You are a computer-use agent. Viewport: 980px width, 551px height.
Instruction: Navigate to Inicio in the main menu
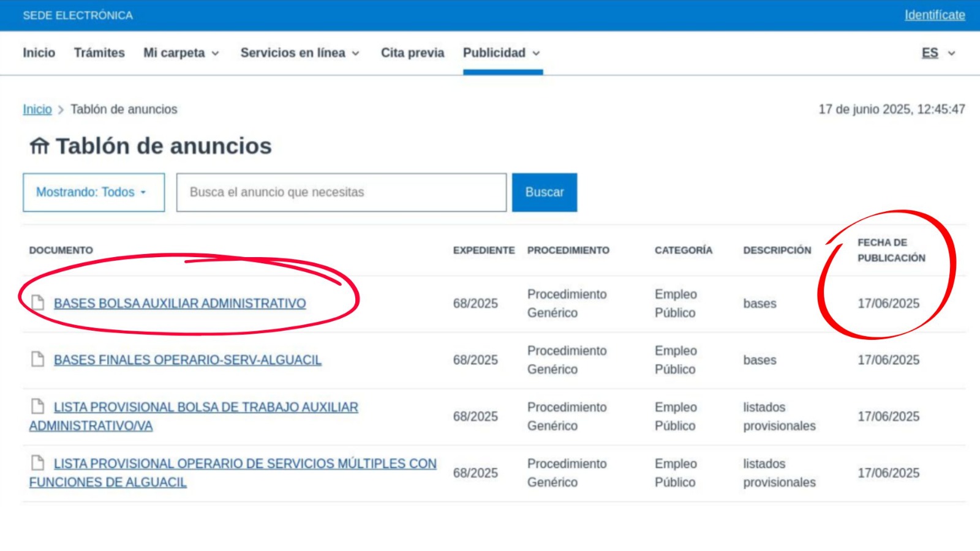click(39, 53)
